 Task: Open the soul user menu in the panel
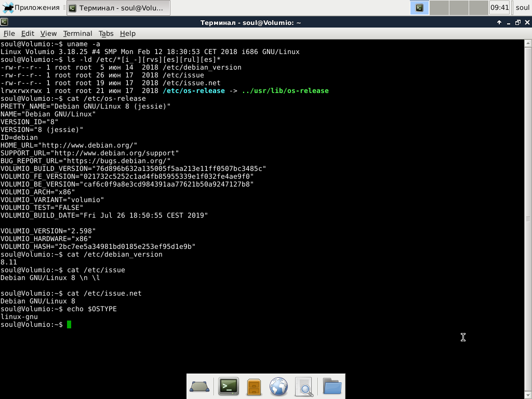tap(522, 7)
